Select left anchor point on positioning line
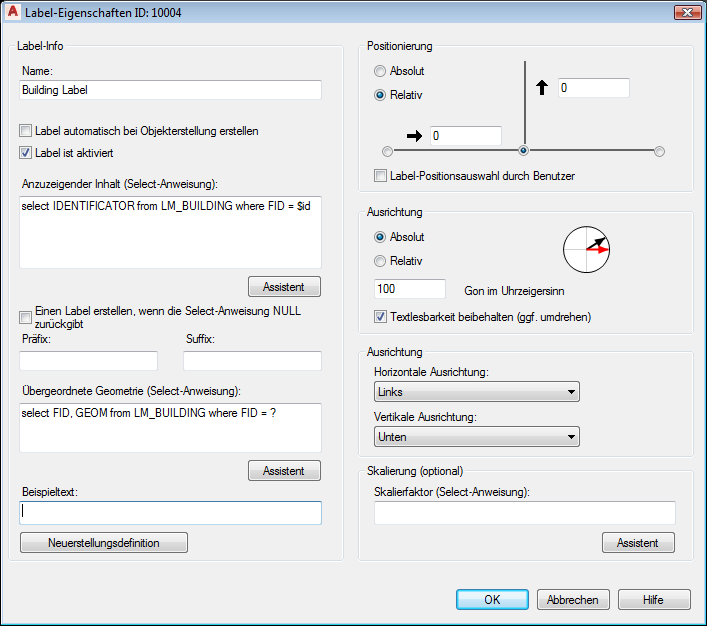The width and height of the screenshot is (707, 626). [387, 151]
